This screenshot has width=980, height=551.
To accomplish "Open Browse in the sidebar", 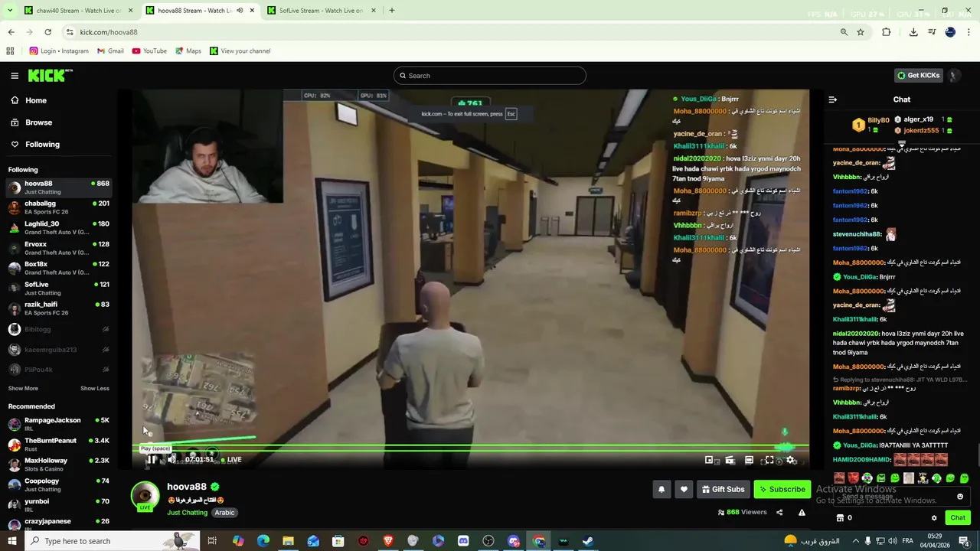I will [38, 122].
